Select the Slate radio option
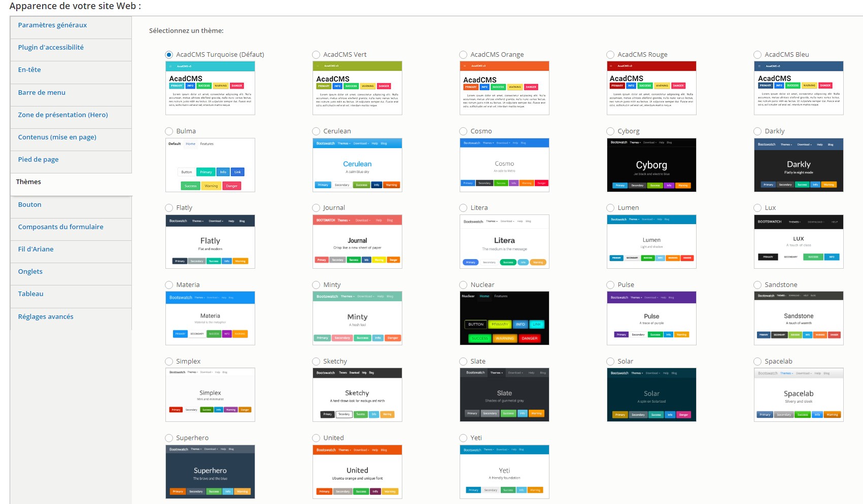 click(x=463, y=362)
